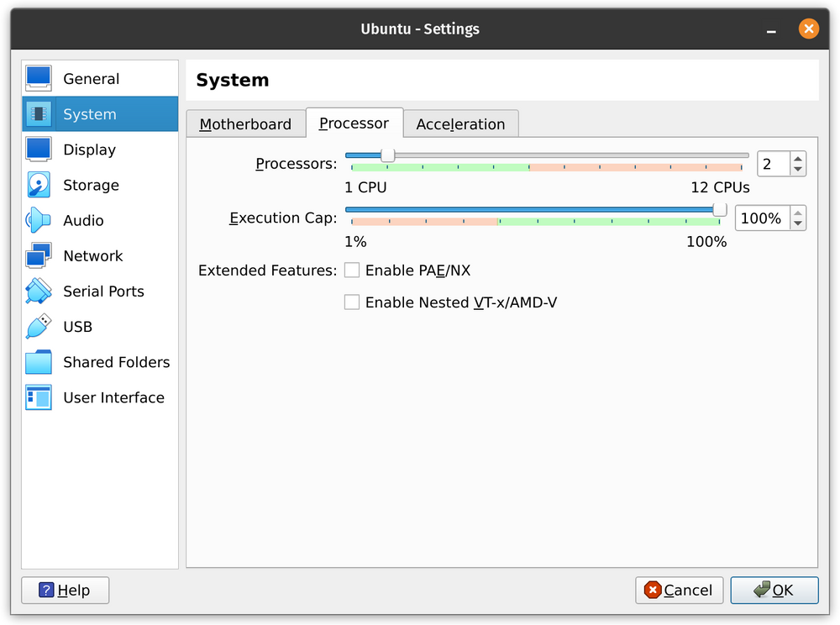Click inside the Processors value field
Screen dimensions: 840x625
(x=774, y=164)
